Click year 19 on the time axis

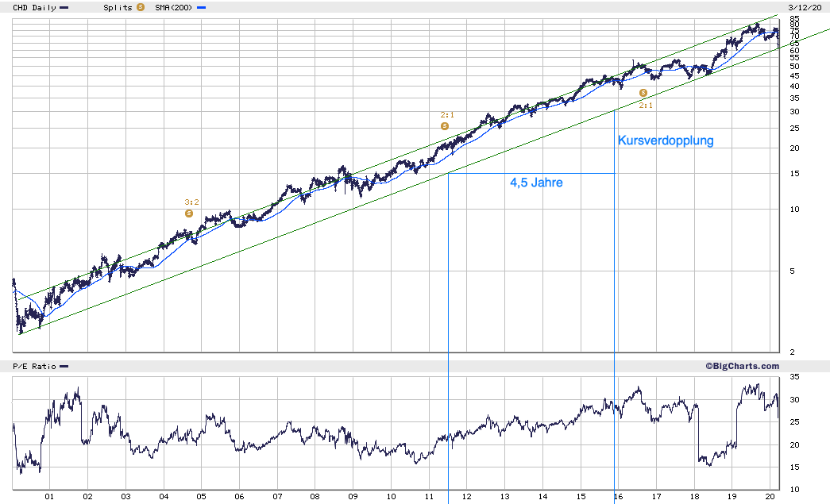(x=732, y=497)
